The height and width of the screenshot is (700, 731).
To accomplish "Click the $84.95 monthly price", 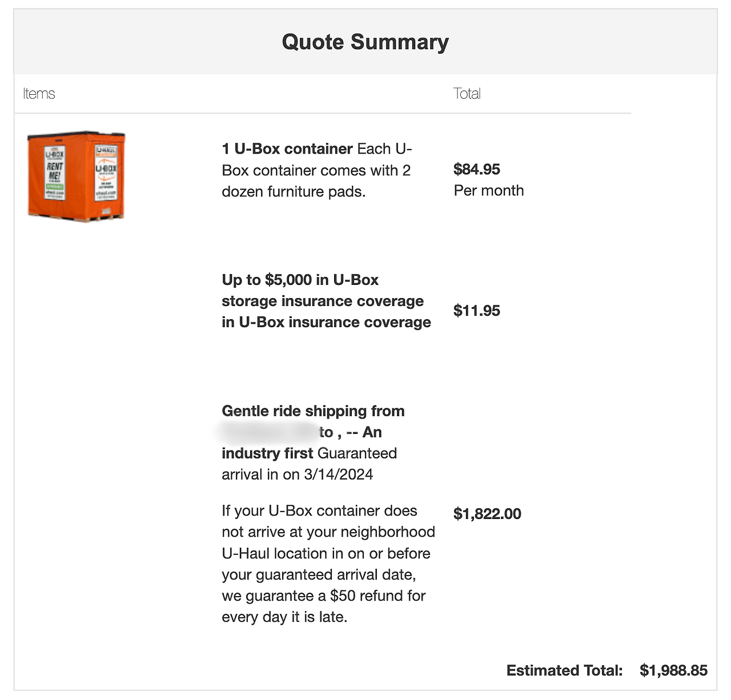I will tap(476, 169).
